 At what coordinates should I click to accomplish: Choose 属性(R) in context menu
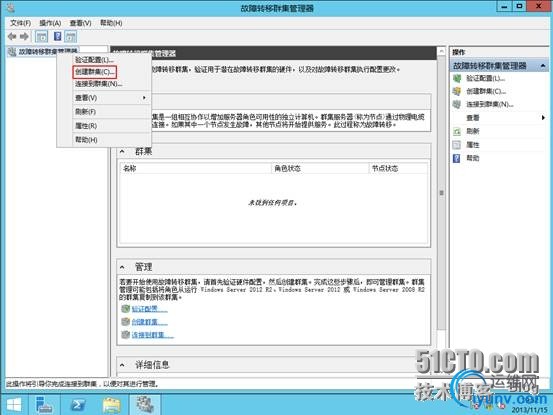pyautogui.click(x=86, y=126)
